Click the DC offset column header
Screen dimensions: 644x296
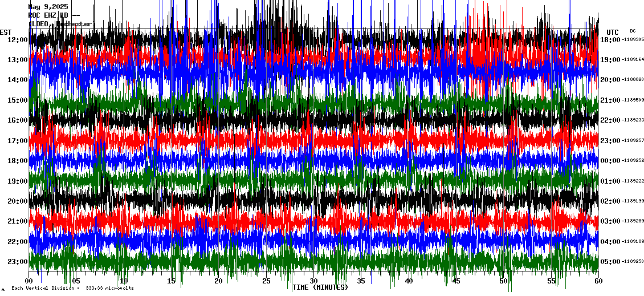tap(633, 31)
